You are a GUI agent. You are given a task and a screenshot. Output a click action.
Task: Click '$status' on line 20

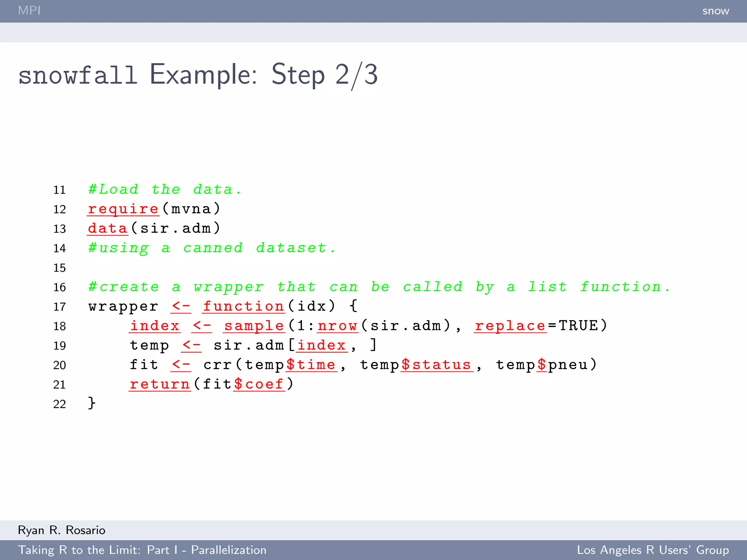click(x=437, y=365)
